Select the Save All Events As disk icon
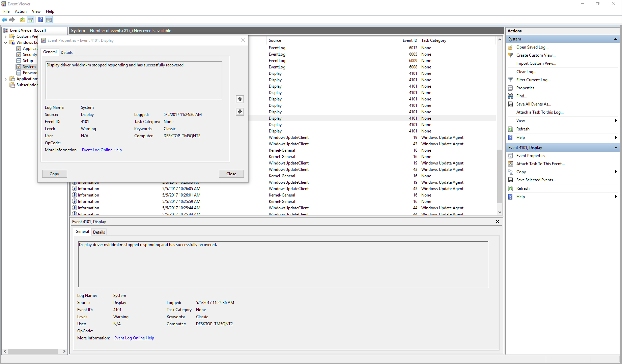Viewport: 622px width, 364px height. tap(510, 104)
